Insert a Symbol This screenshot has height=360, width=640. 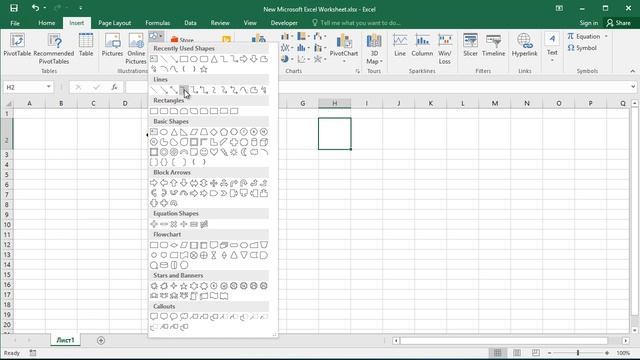(x=582, y=48)
